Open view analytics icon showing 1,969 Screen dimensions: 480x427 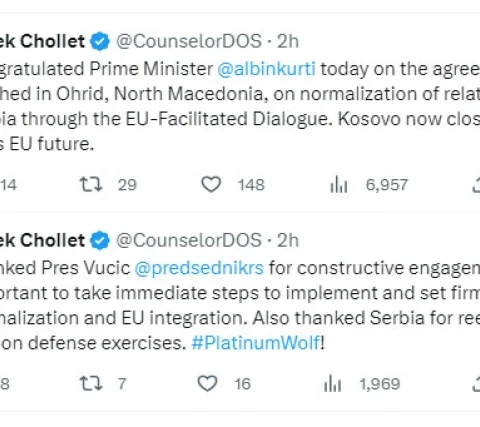[x=332, y=384]
